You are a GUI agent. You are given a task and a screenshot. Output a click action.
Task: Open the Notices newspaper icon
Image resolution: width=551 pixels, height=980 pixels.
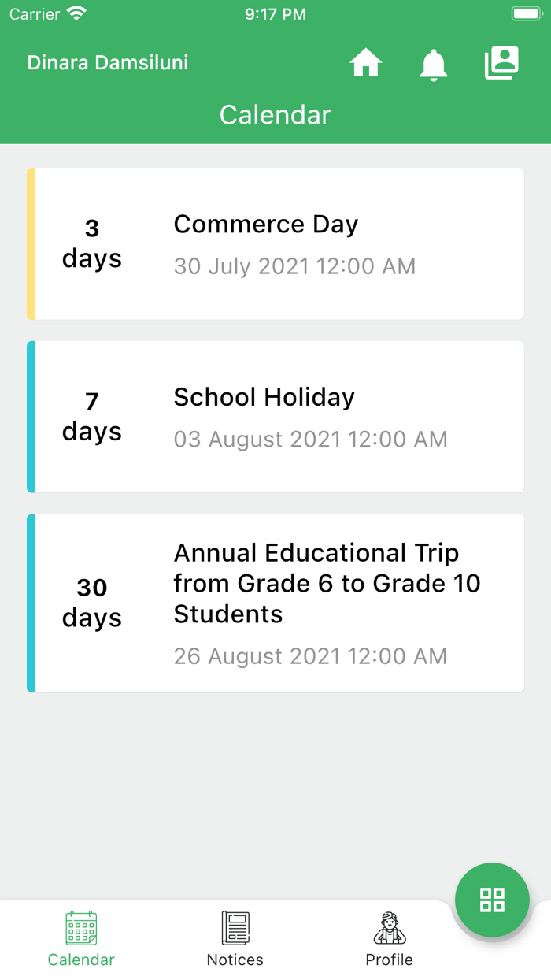tap(235, 928)
